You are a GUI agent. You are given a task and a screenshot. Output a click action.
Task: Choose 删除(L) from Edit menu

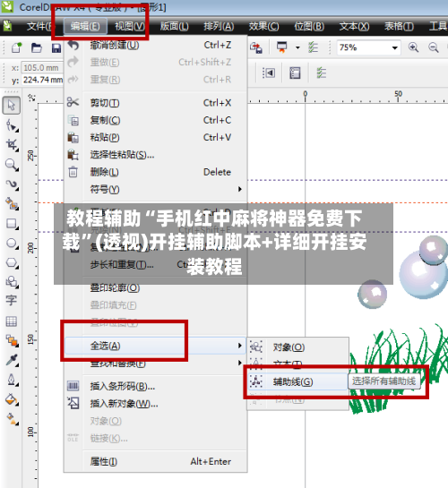pyautogui.click(x=156, y=172)
